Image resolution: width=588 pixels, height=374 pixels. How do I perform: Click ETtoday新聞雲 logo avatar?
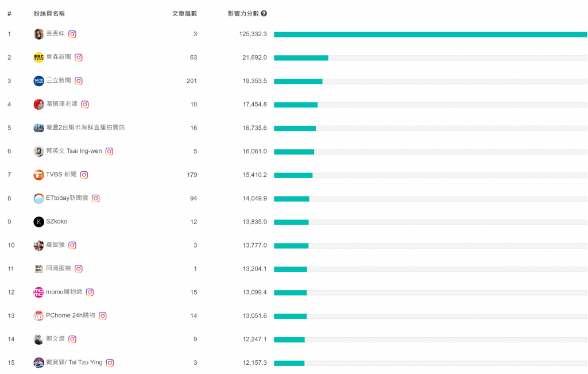pyautogui.click(x=38, y=198)
